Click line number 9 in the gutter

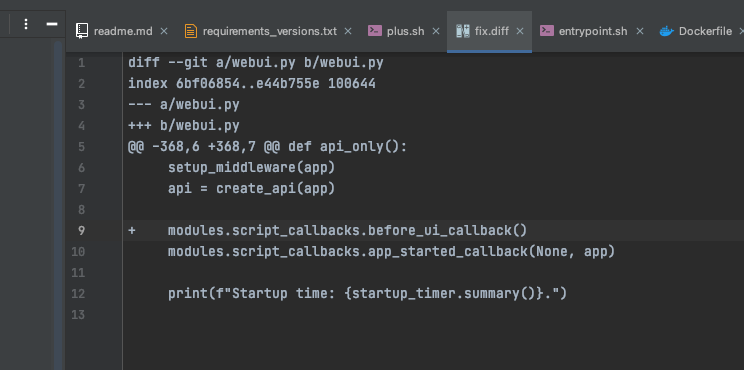coord(81,231)
